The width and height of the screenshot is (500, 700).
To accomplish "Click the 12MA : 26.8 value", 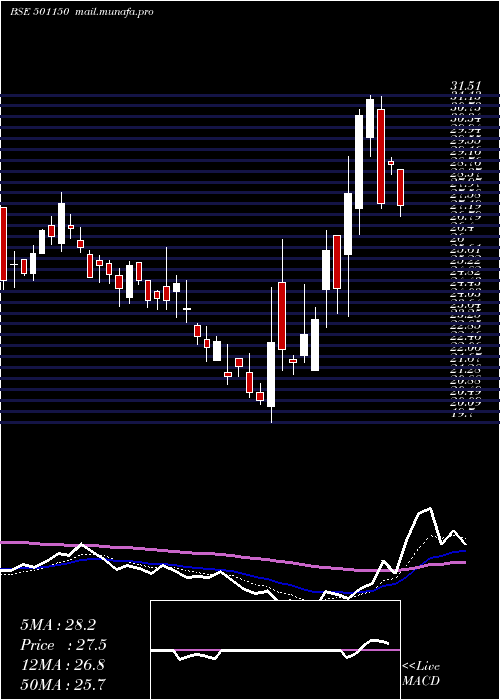I will 62,665.
